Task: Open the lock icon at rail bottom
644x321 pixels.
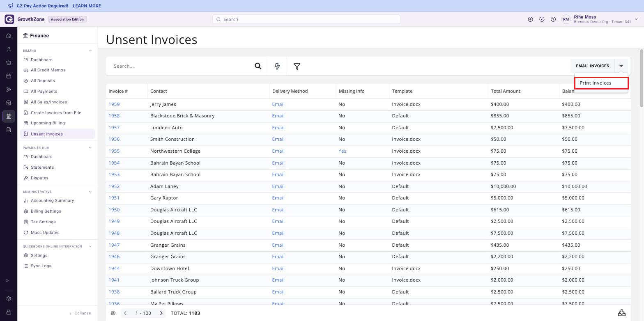Action: point(9,312)
